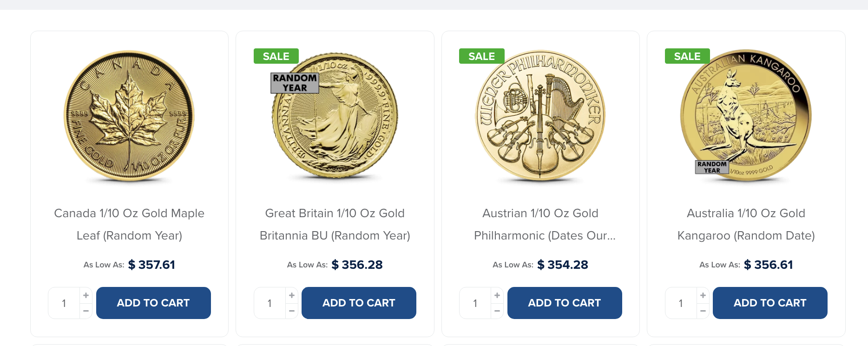View Canada Maple Leaf coin image

coord(129,115)
